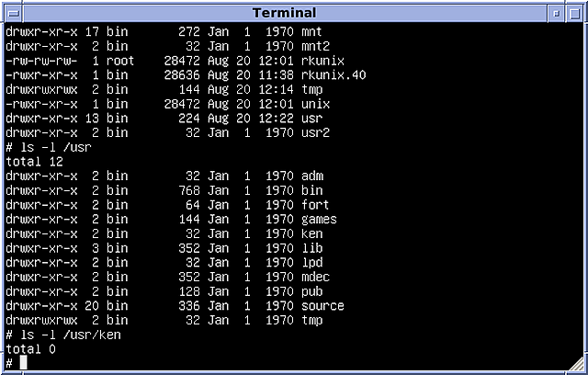Click the 'root' owner name

click(x=120, y=61)
